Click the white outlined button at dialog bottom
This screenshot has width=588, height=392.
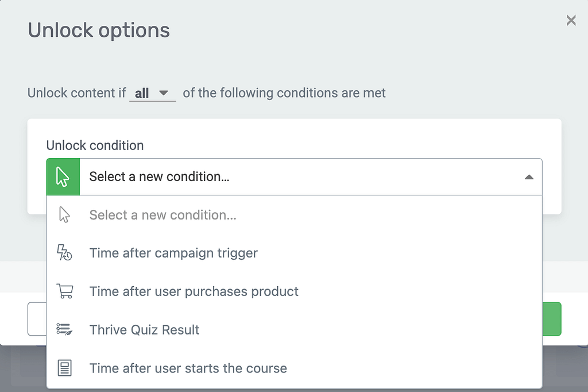pyautogui.click(x=37, y=319)
